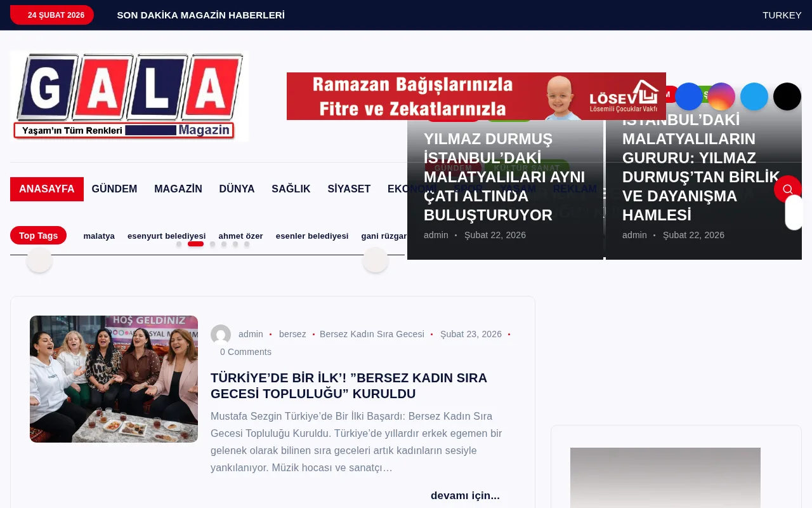Screen dimensions: 812x508
Task: Select the first carousel indicator dot
Action: (178, 244)
